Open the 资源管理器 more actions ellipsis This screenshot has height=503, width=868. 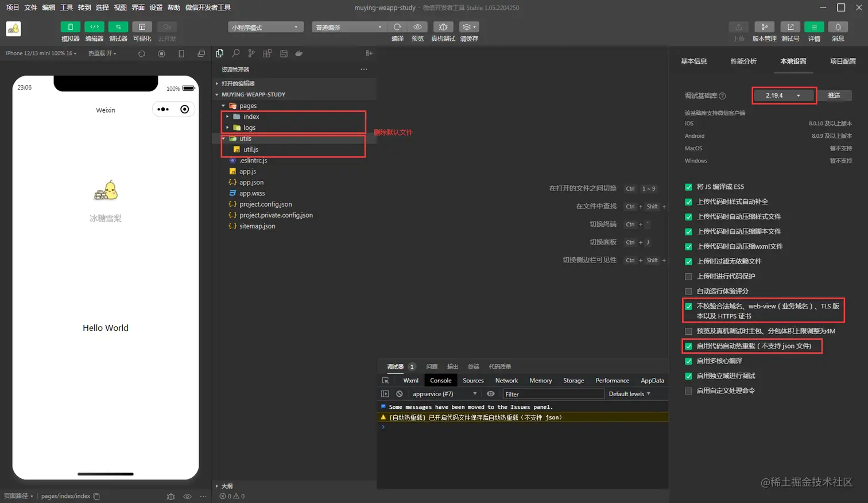coord(363,69)
